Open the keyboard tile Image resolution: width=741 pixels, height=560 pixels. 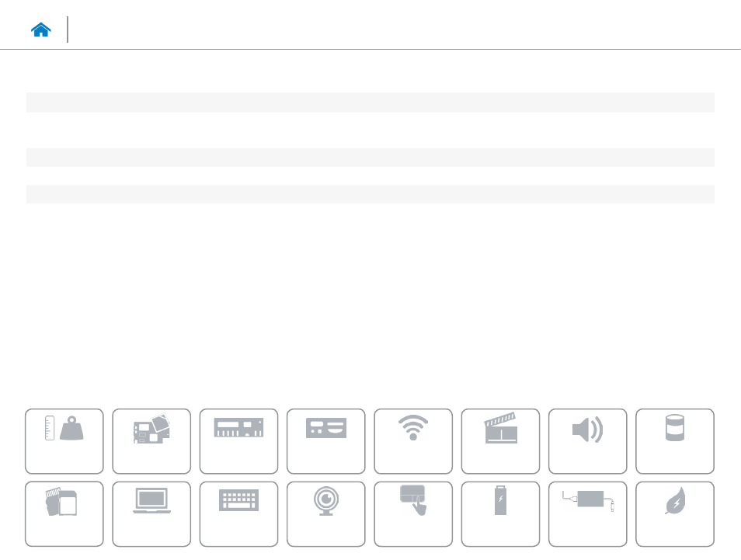pos(238,513)
